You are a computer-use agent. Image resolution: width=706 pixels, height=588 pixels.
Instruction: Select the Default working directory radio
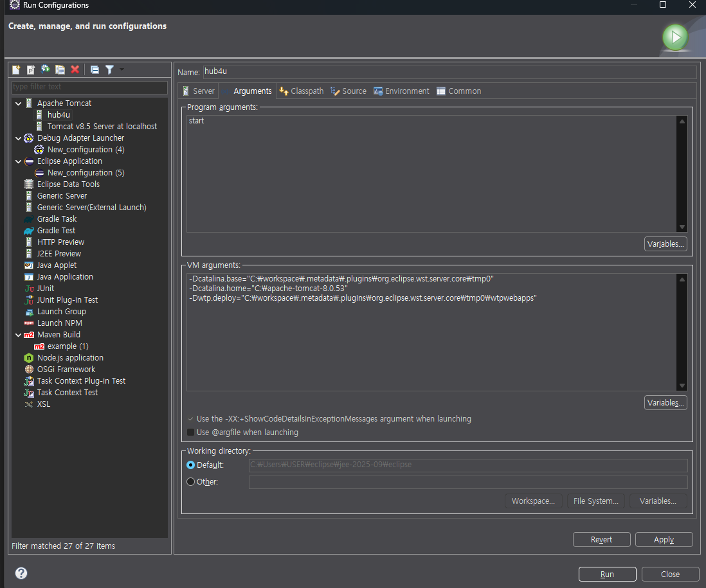190,465
